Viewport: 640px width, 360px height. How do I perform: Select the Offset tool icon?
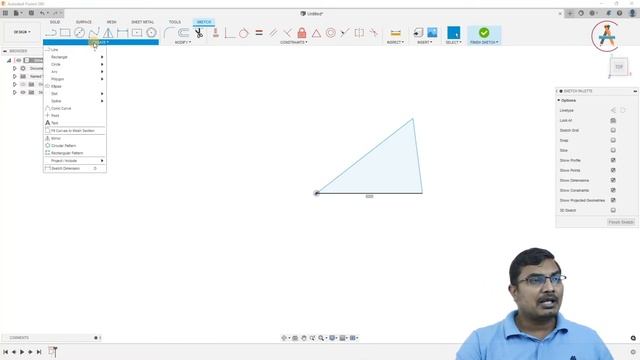pyautogui.click(x=183, y=33)
